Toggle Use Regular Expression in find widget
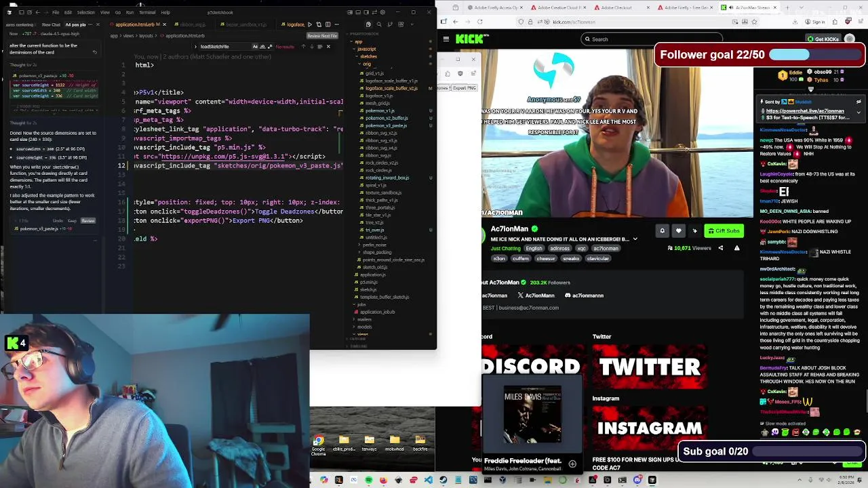 pyautogui.click(x=270, y=46)
